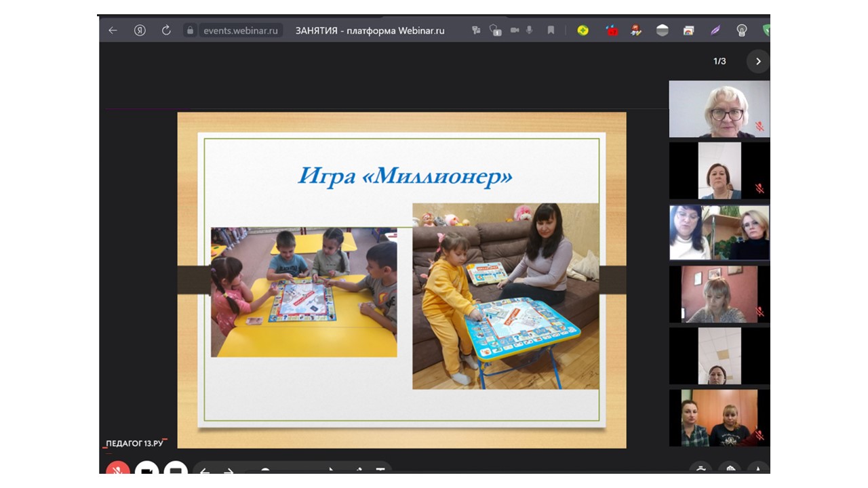
Task: Open the yellow-green round extension icon
Action: [583, 30]
